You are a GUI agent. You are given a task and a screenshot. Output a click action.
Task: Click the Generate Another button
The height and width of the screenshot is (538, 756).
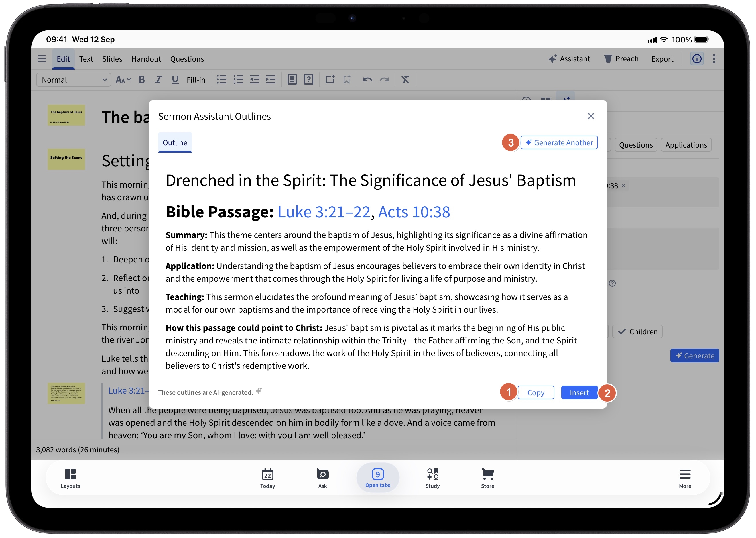pos(559,143)
